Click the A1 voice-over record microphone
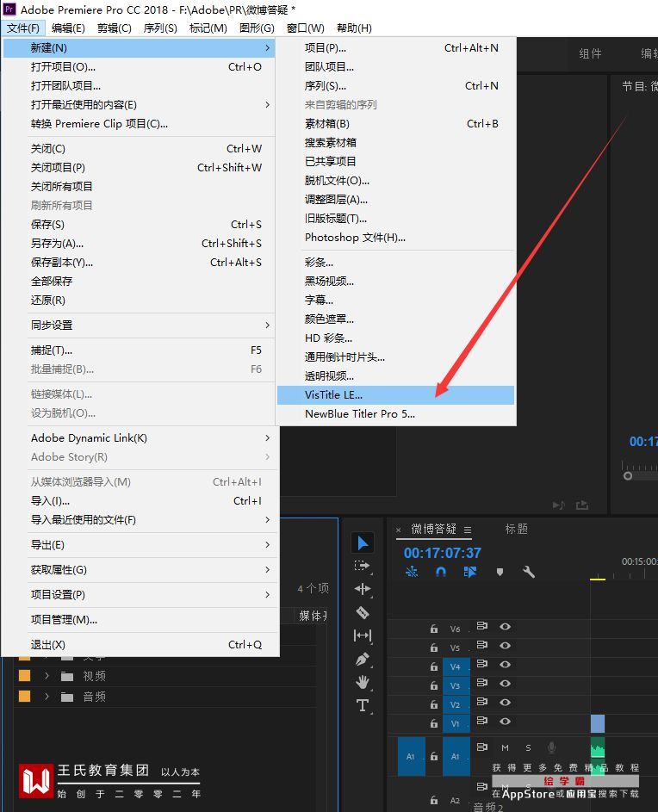The height and width of the screenshot is (812, 658). 552,747
